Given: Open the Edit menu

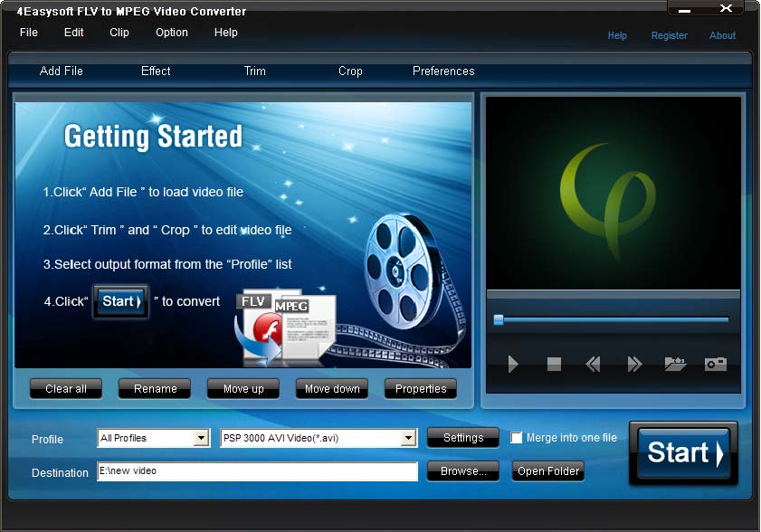Looking at the screenshot, I should (74, 33).
